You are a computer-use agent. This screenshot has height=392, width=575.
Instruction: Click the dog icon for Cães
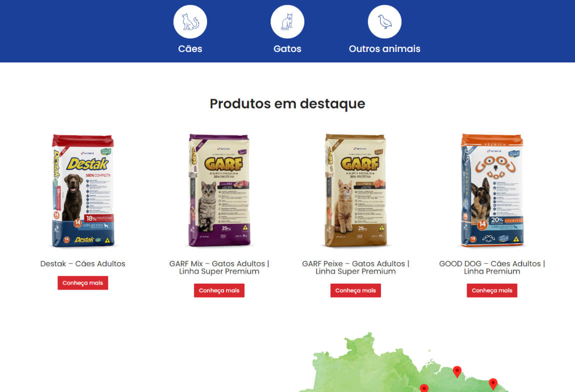coord(190,21)
